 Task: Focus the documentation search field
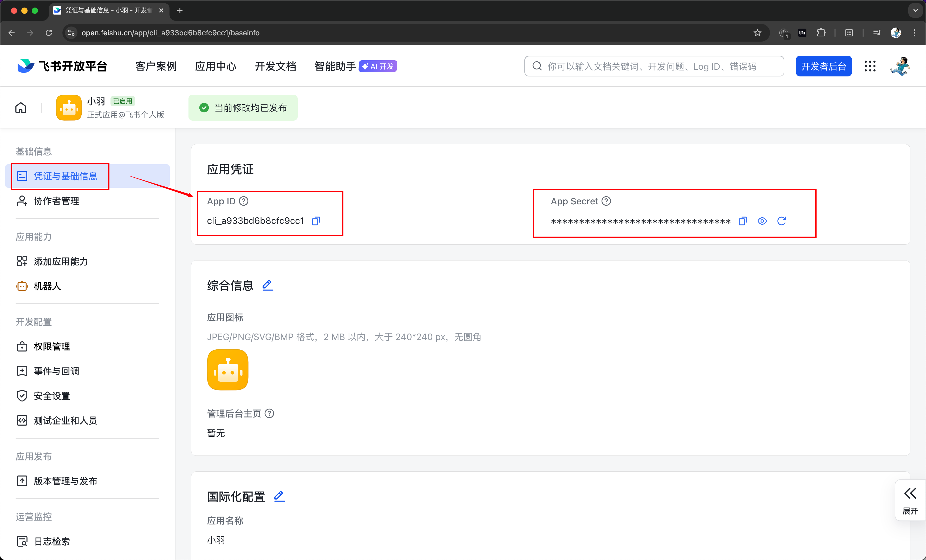[654, 66]
